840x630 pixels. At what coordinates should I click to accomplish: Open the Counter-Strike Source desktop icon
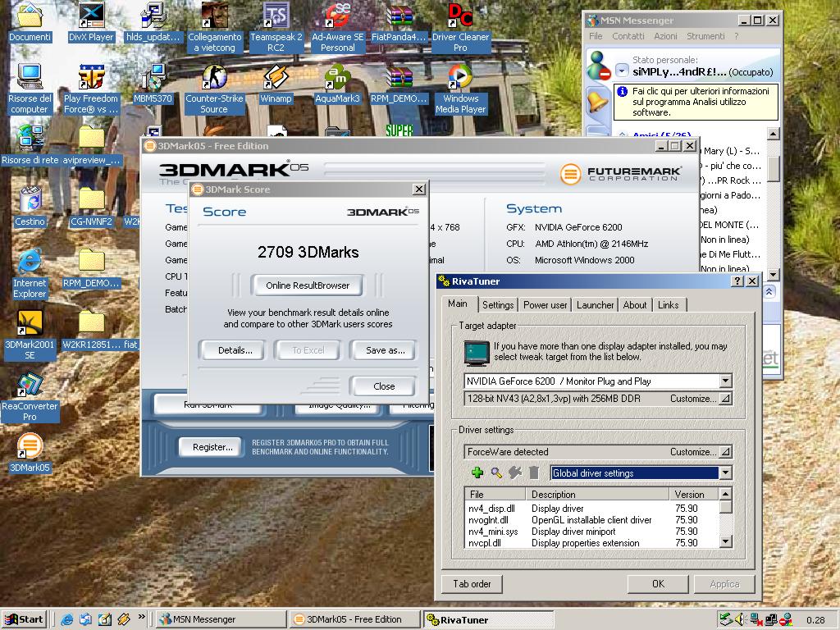coord(214,89)
